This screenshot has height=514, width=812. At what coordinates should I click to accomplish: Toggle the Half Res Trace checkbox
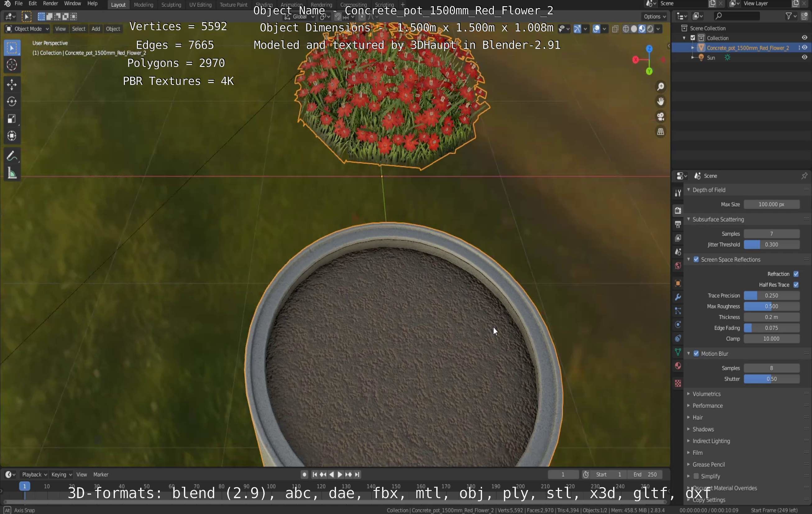[x=796, y=285]
